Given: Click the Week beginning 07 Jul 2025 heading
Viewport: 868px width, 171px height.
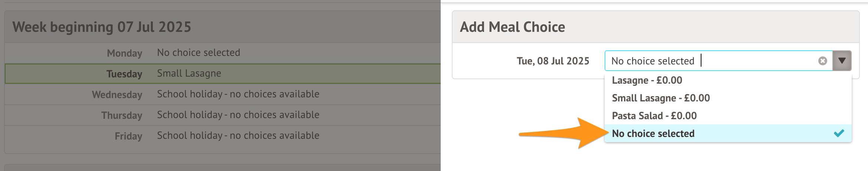Looking at the screenshot, I should click(102, 27).
